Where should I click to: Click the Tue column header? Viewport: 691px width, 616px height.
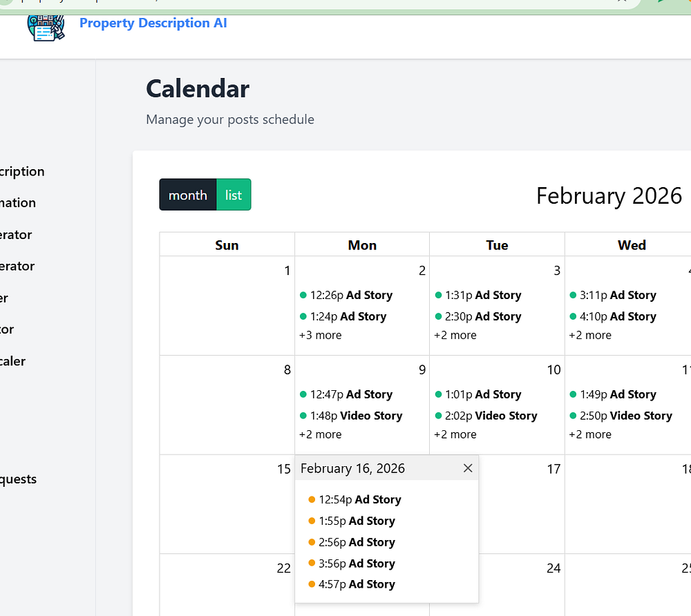click(x=497, y=245)
